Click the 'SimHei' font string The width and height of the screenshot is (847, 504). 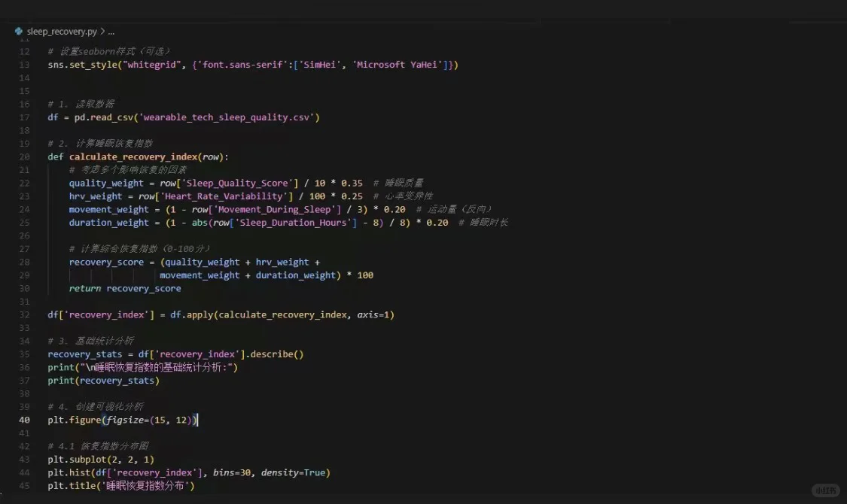point(319,65)
